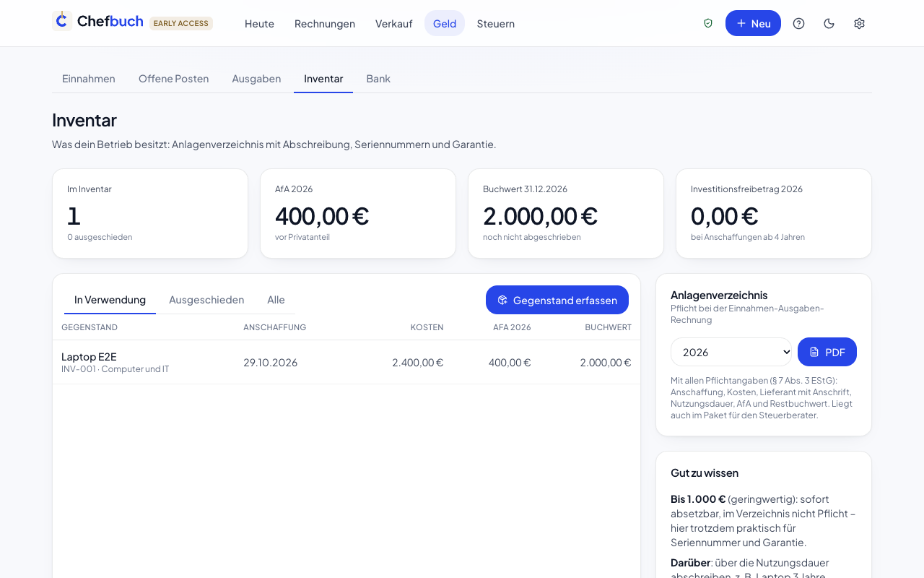Show the Ausgeschieden list tab
The width and height of the screenshot is (924, 578).
[206, 300]
